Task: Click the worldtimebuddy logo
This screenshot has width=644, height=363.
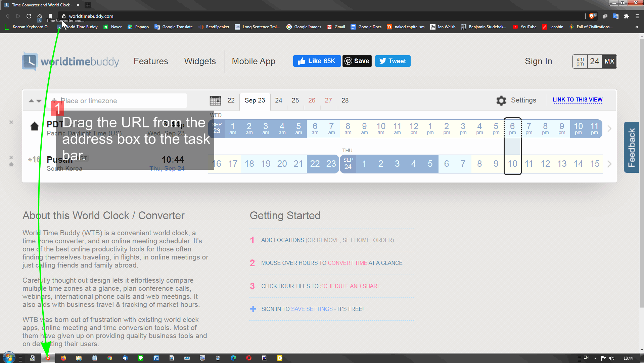Action: pyautogui.click(x=71, y=62)
